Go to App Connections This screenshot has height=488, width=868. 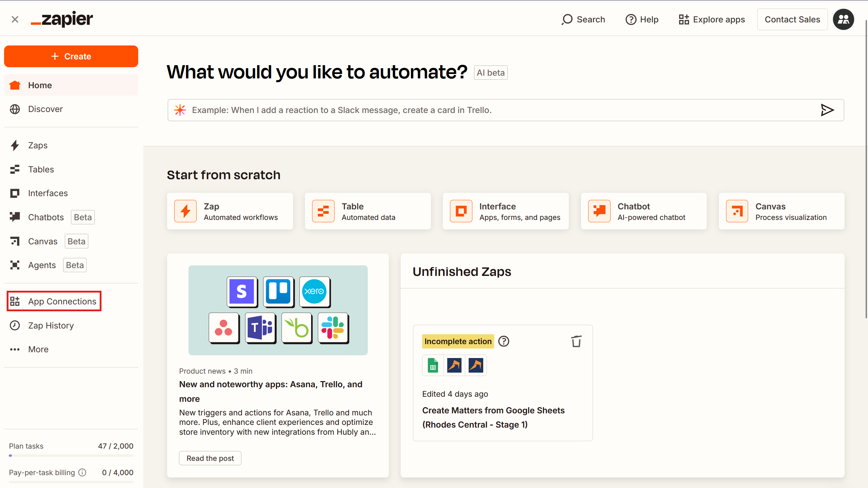[x=62, y=301]
